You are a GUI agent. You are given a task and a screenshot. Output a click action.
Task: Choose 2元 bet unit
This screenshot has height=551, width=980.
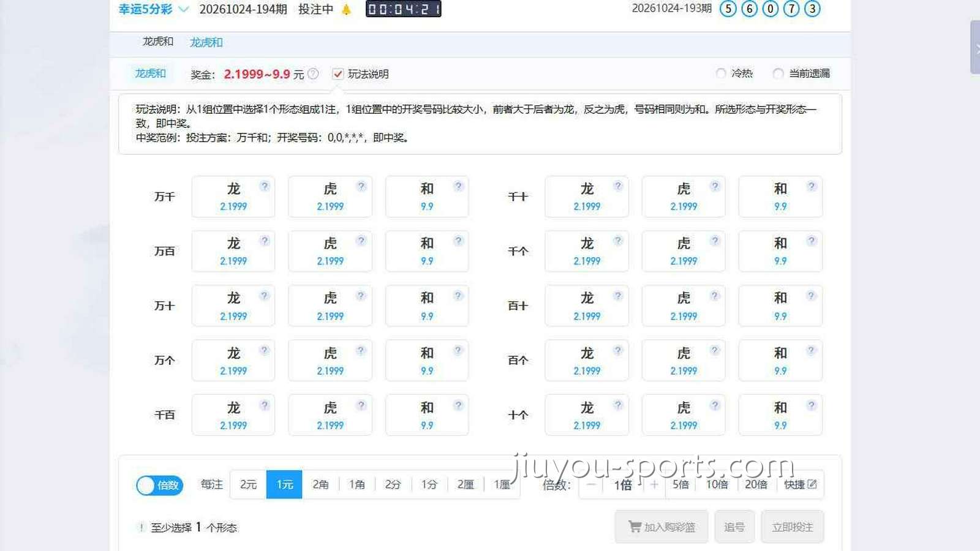point(248,484)
